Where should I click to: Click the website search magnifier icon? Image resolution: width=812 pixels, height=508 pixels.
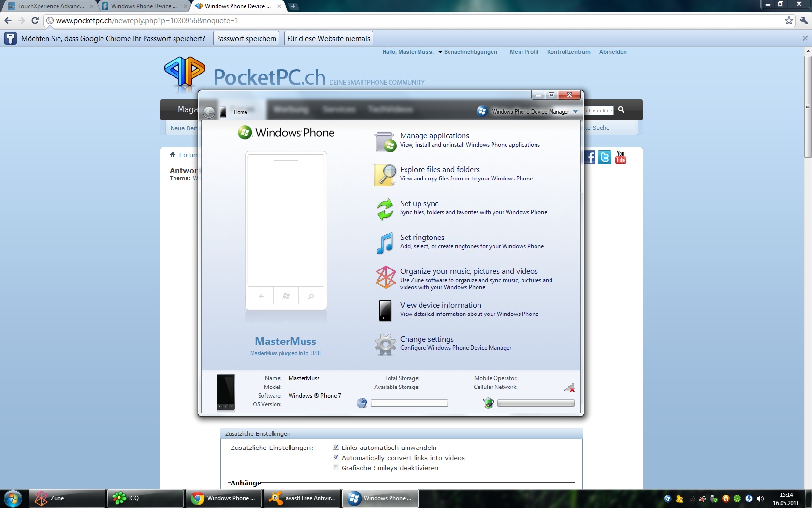point(622,110)
